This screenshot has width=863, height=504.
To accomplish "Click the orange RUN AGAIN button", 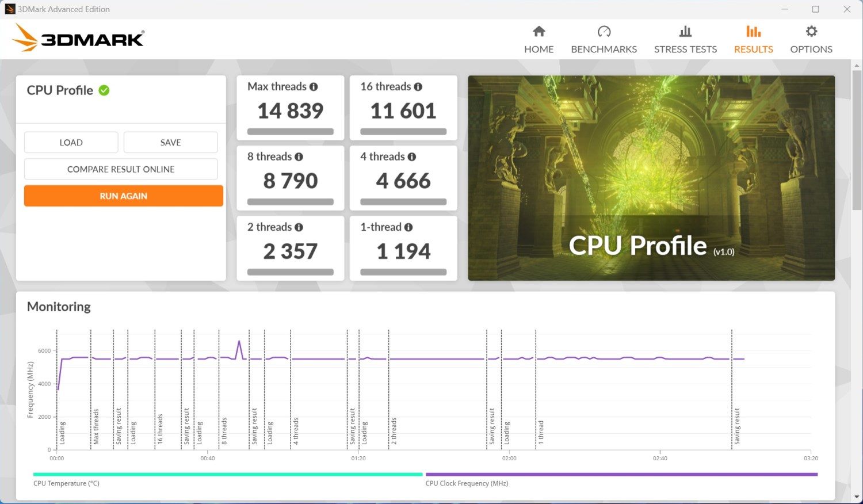I will (x=124, y=196).
